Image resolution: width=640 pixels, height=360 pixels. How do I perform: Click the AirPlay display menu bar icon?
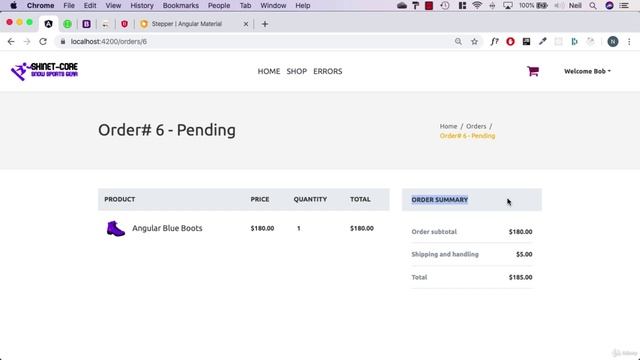point(508,5)
